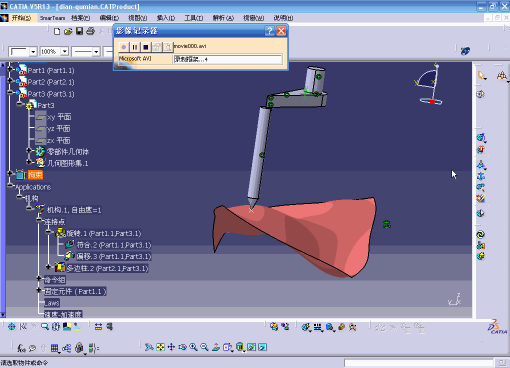
Task: Click the file icon beside movie000.avi
Action: [168, 47]
